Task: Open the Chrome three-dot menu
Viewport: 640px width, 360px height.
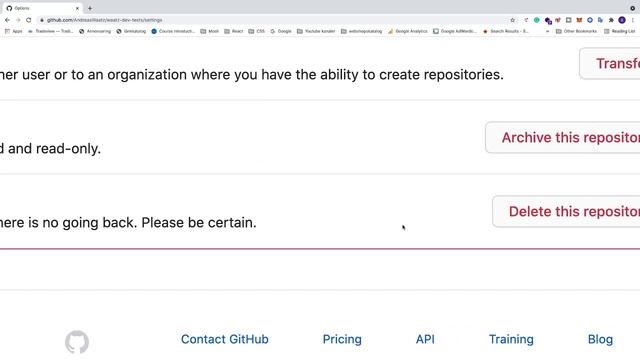Action: [x=633, y=20]
